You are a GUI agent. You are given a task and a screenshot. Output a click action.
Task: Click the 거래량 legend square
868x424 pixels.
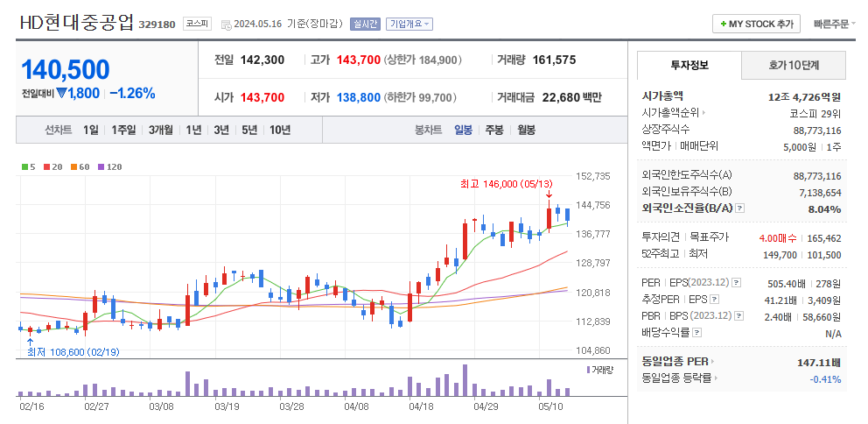click(x=588, y=370)
